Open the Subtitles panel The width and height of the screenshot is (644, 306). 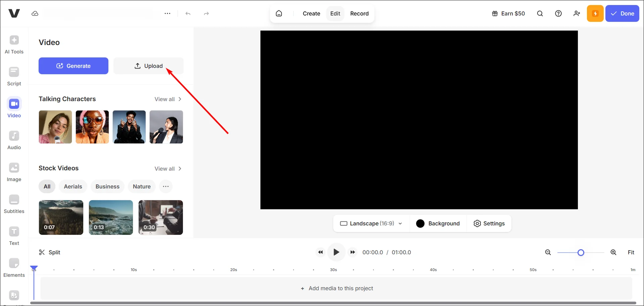pyautogui.click(x=14, y=204)
